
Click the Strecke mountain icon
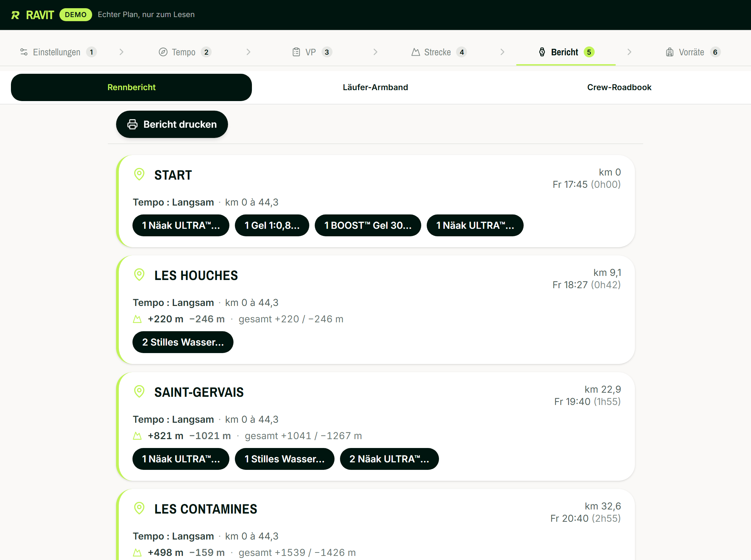(415, 52)
